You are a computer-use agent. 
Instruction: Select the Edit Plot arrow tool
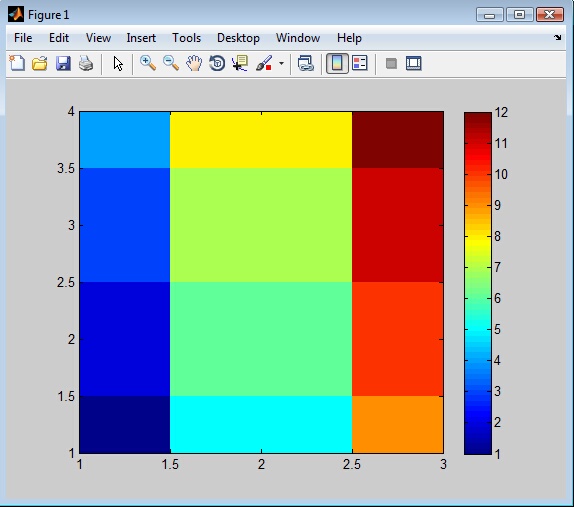click(x=118, y=63)
